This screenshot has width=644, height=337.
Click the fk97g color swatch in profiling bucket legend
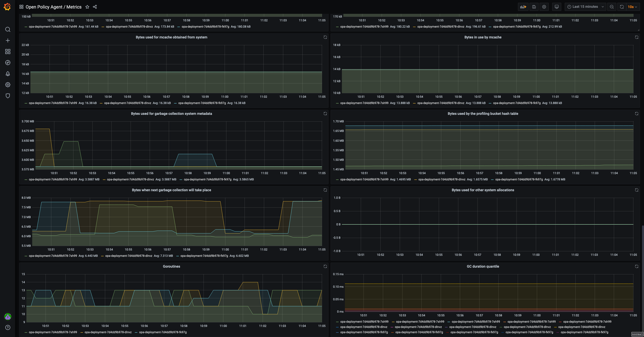point(493,179)
